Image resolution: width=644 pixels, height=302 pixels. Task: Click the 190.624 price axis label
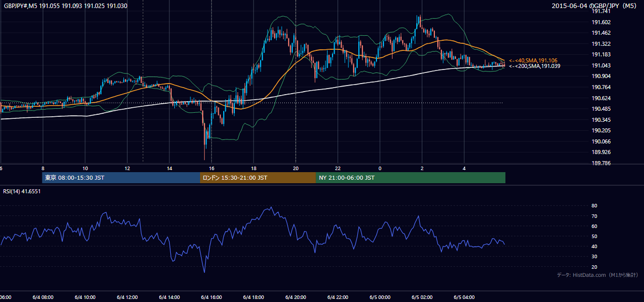(601, 98)
